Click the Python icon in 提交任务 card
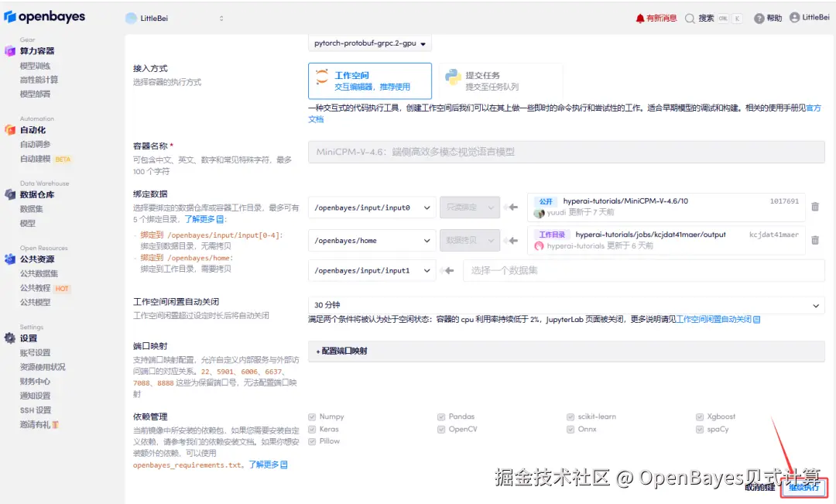The width and height of the screenshot is (836, 504). pyautogui.click(x=453, y=77)
